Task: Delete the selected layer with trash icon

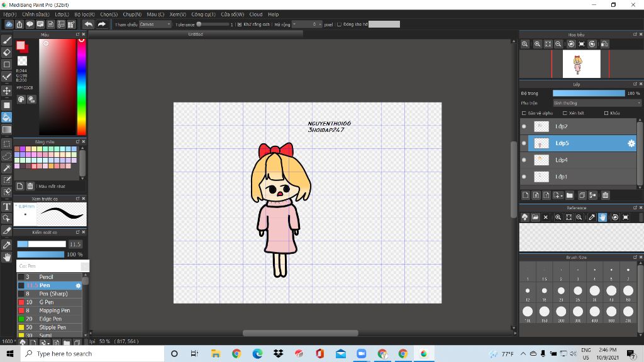Action: (x=606, y=195)
